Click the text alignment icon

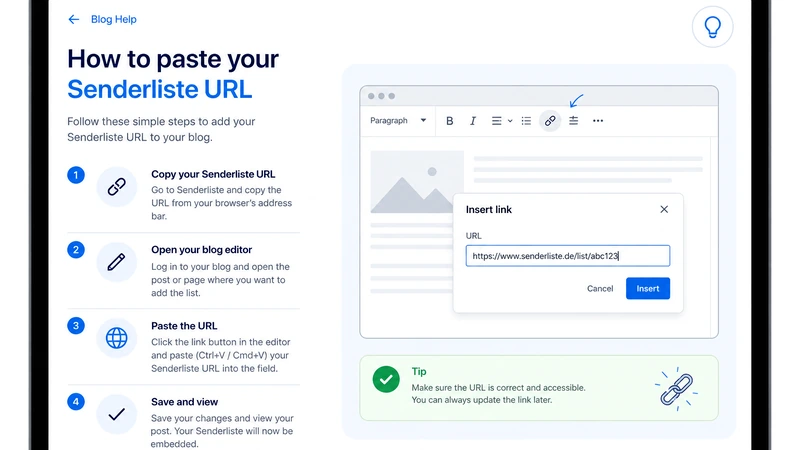pos(496,121)
